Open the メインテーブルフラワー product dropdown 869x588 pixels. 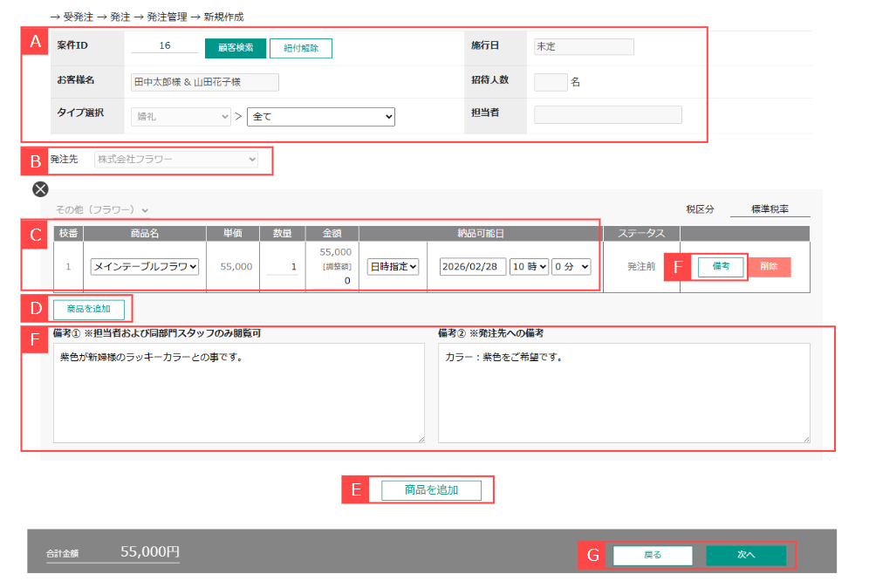[x=145, y=266]
